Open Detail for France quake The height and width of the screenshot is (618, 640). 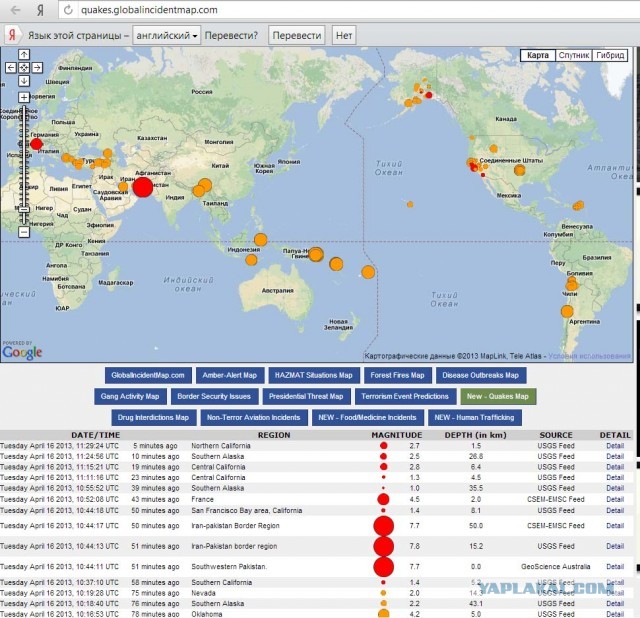coord(615,499)
